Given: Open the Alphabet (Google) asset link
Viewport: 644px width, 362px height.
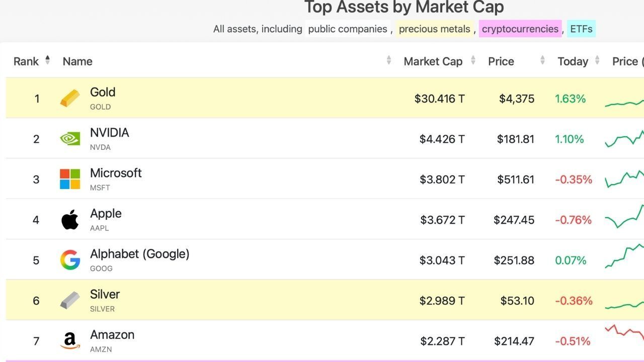Looking at the screenshot, I should pyautogui.click(x=139, y=254).
